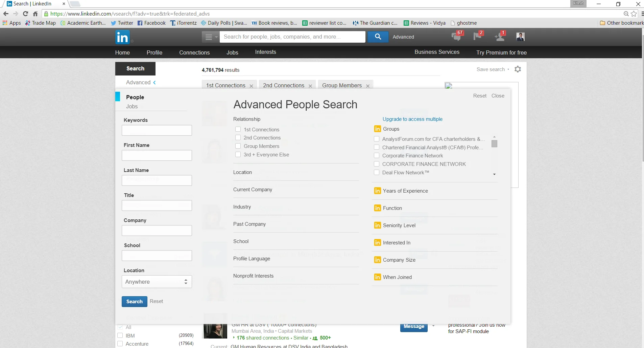Screen dimensions: 644x348
Task: Expand the Current Company section
Action: click(x=253, y=190)
